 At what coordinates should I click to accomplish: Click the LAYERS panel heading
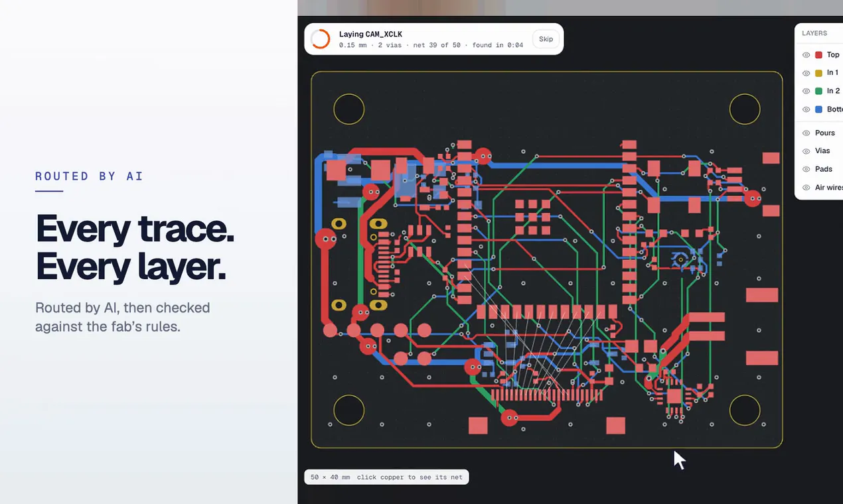click(814, 33)
